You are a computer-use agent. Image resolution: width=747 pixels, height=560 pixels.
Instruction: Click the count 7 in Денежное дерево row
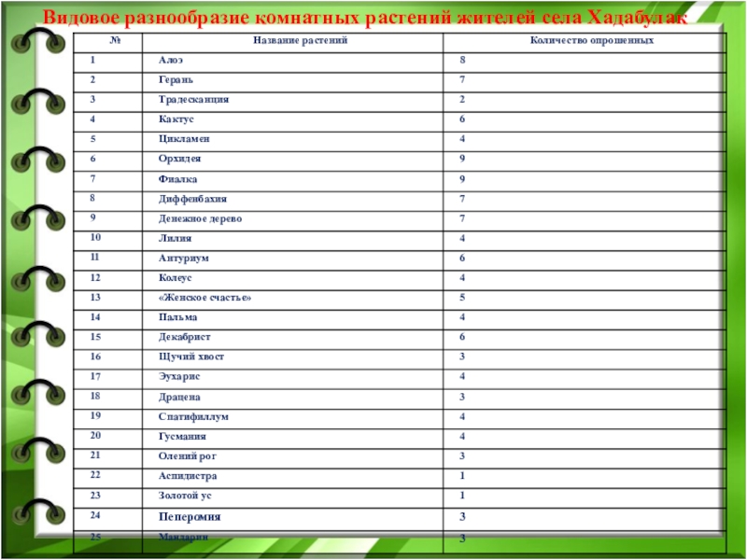tap(462, 219)
